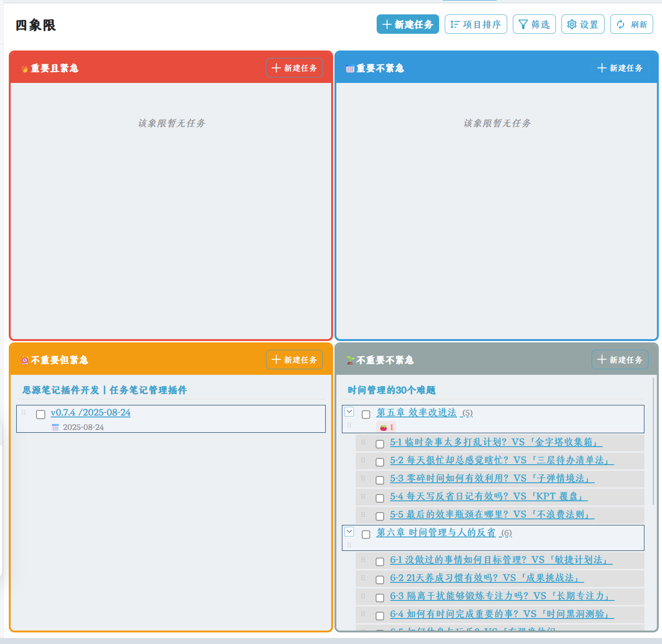The width and height of the screenshot is (662, 644).
Task: Click the calendar icon beside 2025-08-24
Action: pyautogui.click(x=55, y=427)
